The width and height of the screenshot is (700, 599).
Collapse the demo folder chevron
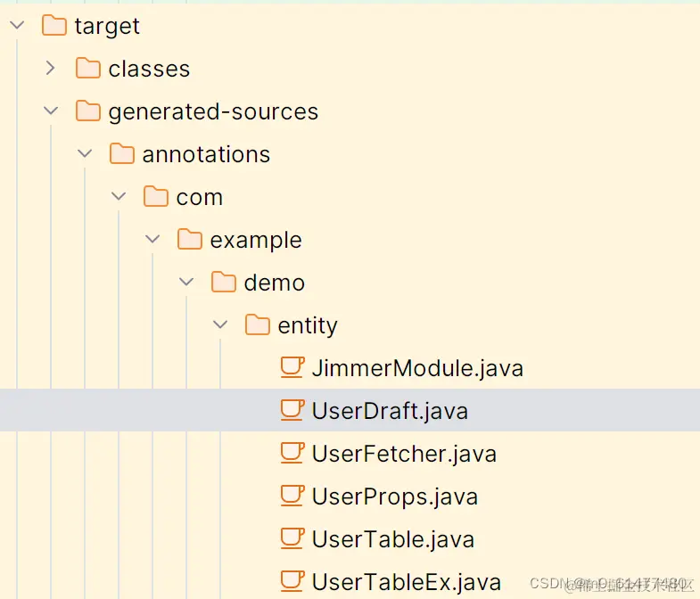pyautogui.click(x=186, y=282)
